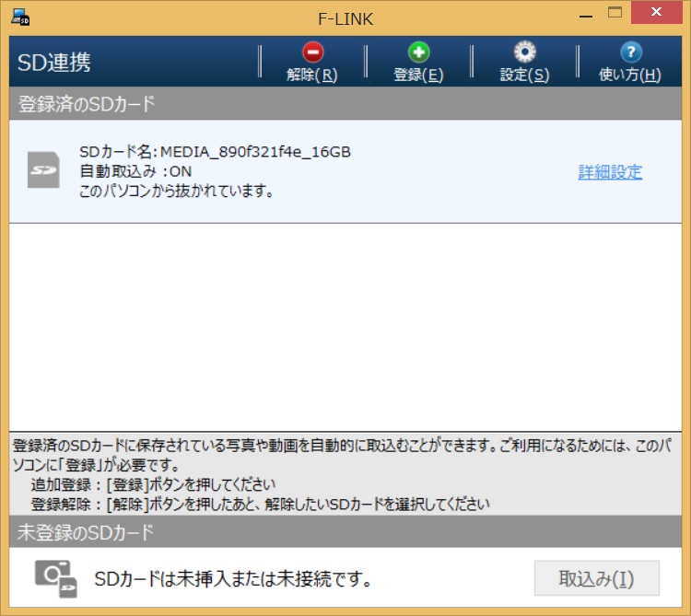691x616 pixels.
Task: Click the red minus 解除 icon
Action: click(x=312, y=53)
